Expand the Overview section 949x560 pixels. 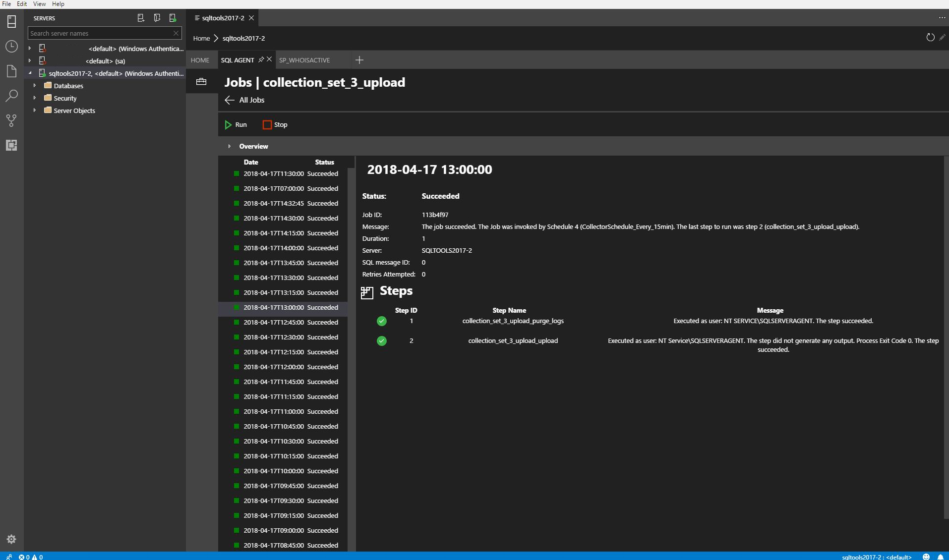(x=230, y=146)
